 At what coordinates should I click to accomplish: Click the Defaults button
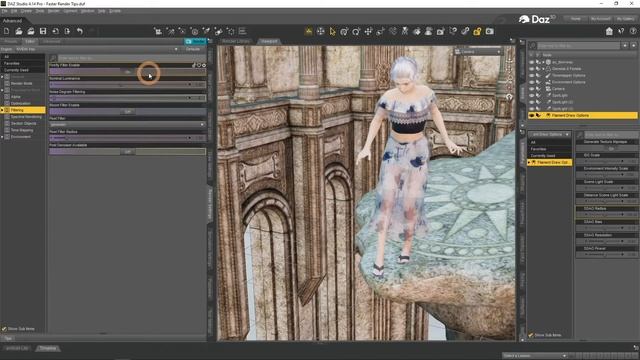point(193,49)
